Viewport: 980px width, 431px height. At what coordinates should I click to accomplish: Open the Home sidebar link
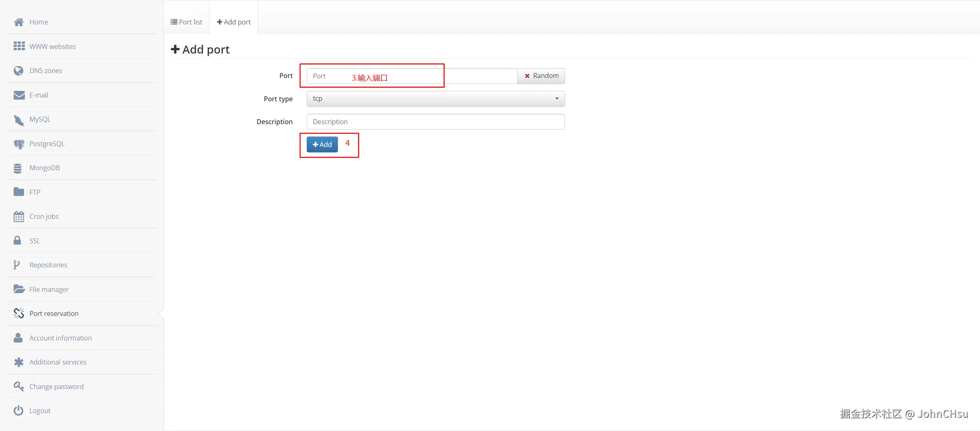[39, 22]
